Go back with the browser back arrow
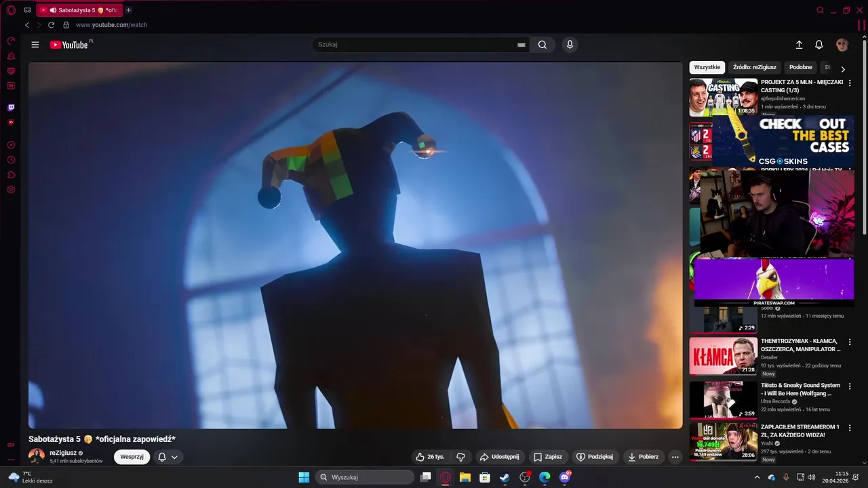The width and height of the screenshot is (868, 488). (27, 25)
